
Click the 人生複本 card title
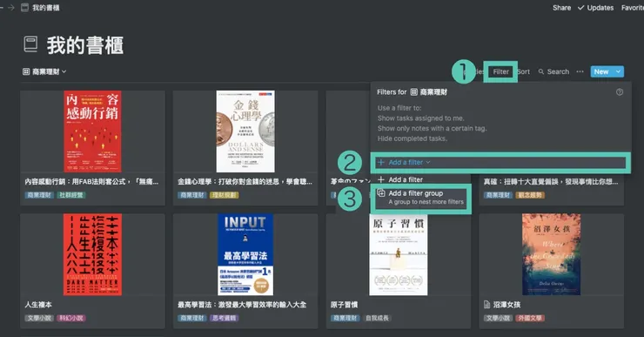pyautogui.click(x=38, y=305)
